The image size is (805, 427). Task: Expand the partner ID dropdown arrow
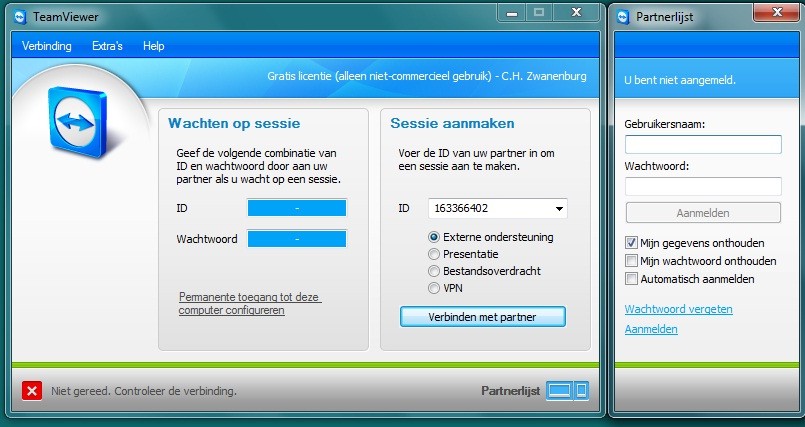point(559,209)
